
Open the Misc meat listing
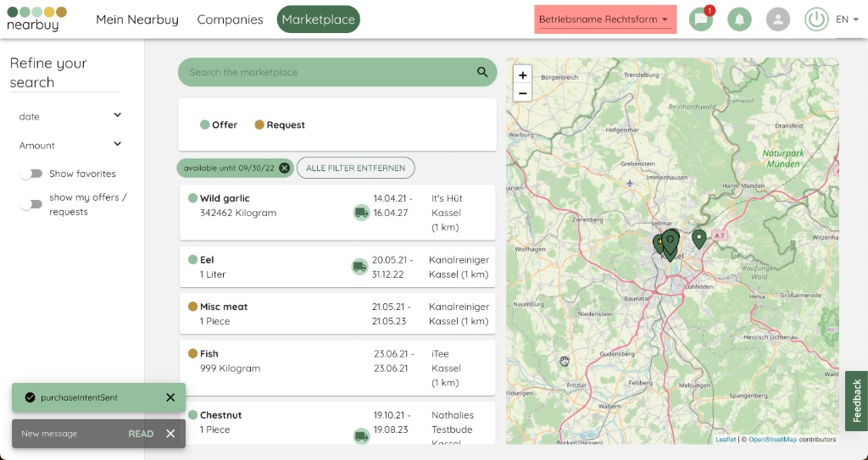tap(337, 313)
